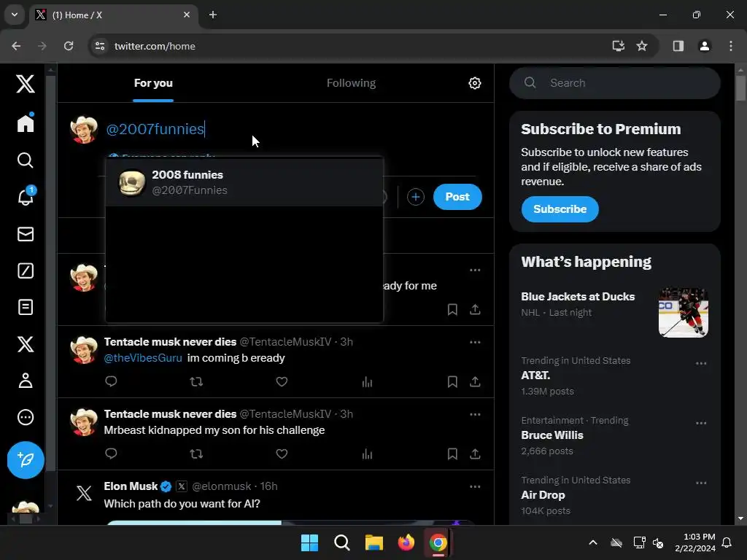This screenshot has width=747, height=560.
Task: Click the post compose text field
Action: (290, 129)
